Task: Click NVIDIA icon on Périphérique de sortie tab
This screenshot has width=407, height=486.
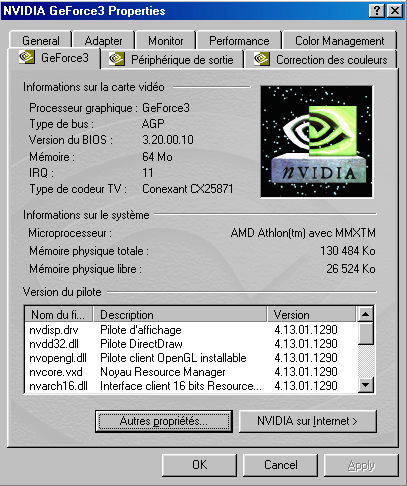Action: pyautogui.click(x=117, y=59)
